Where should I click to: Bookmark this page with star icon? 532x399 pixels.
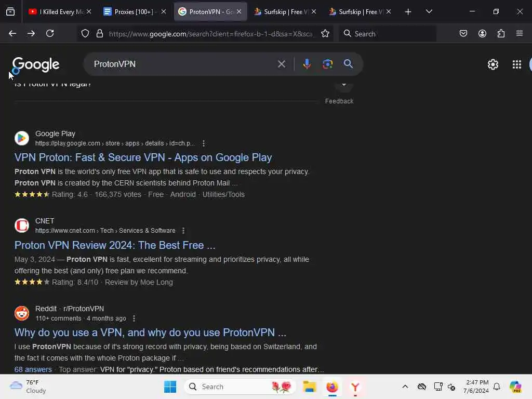[x=325, y=33]
